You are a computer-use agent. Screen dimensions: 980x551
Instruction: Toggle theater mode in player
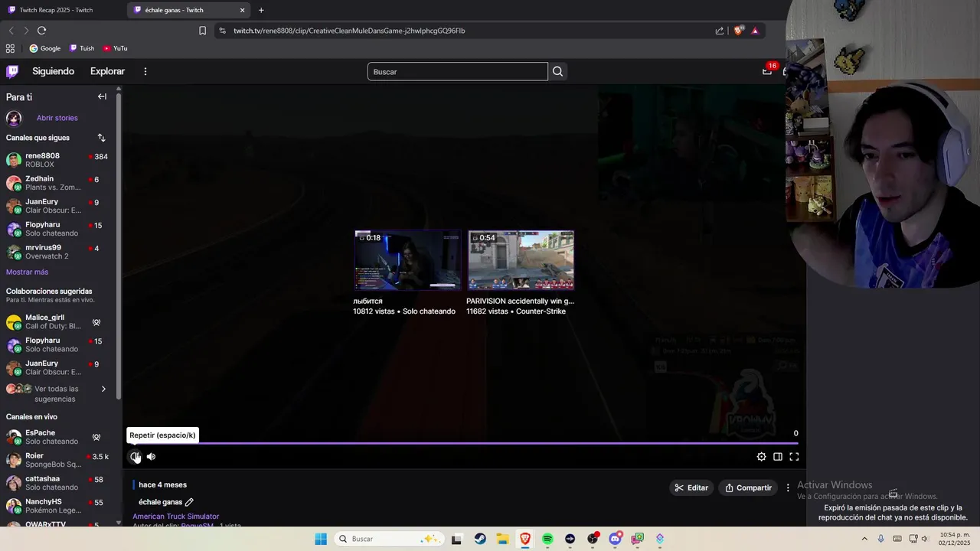click(x=777, y=457)
